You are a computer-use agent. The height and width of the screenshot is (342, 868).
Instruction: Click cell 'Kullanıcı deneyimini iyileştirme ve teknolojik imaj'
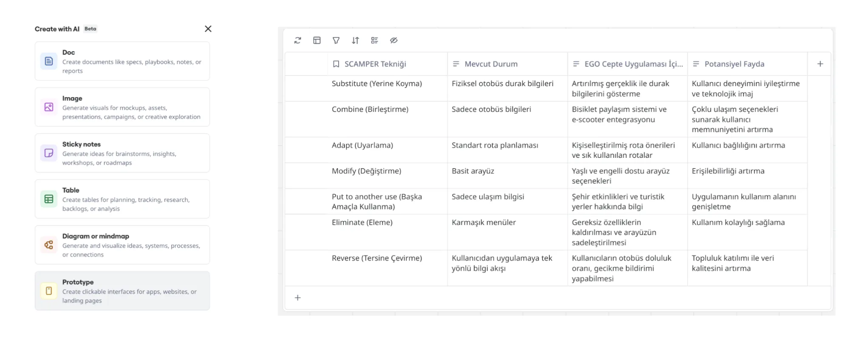click(747, 89)
